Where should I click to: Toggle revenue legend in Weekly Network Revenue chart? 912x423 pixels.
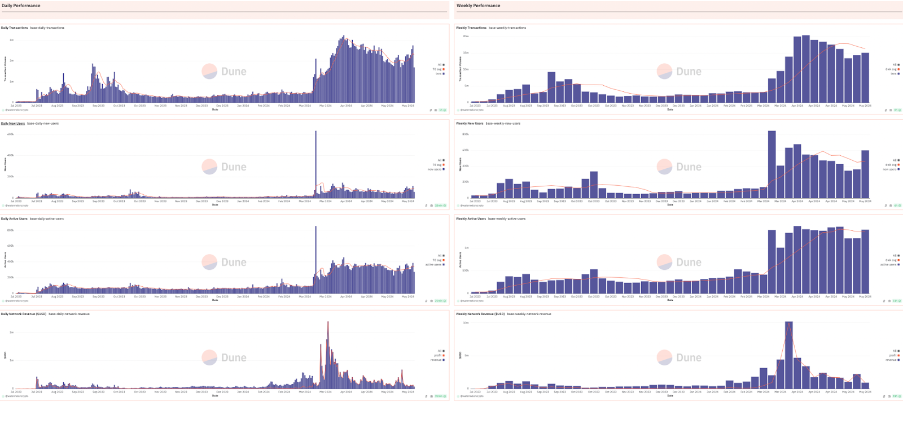893,360
